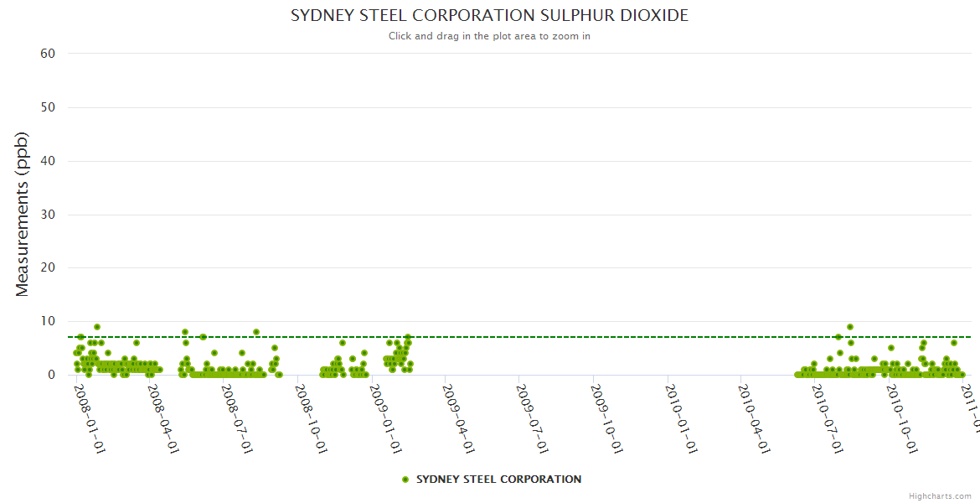The width and height of the screenshot is (980, 503).
Task: Click the 50 y-axis tick label
Action: (48, 107)
